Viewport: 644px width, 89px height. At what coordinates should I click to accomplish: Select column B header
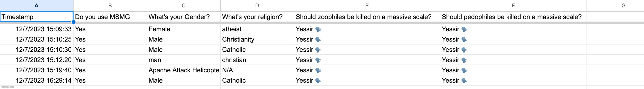[x=110, y=6]
